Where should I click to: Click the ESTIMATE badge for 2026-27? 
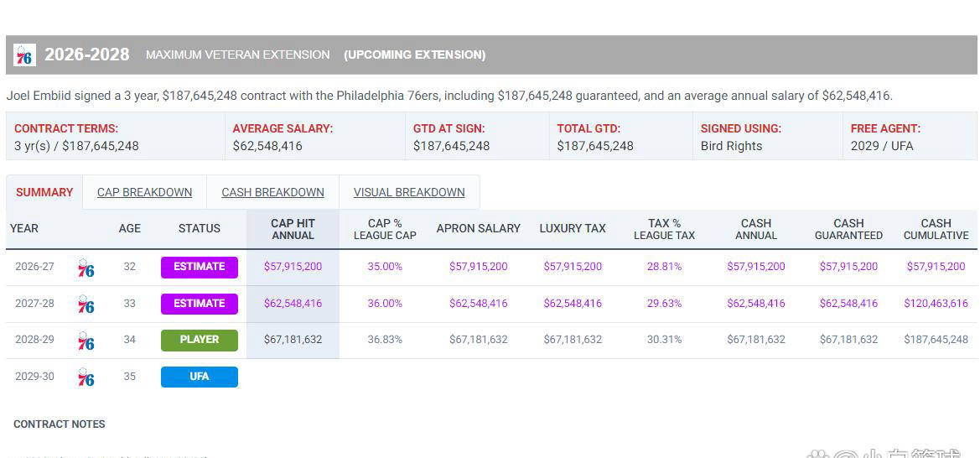[x=200, y=267]
